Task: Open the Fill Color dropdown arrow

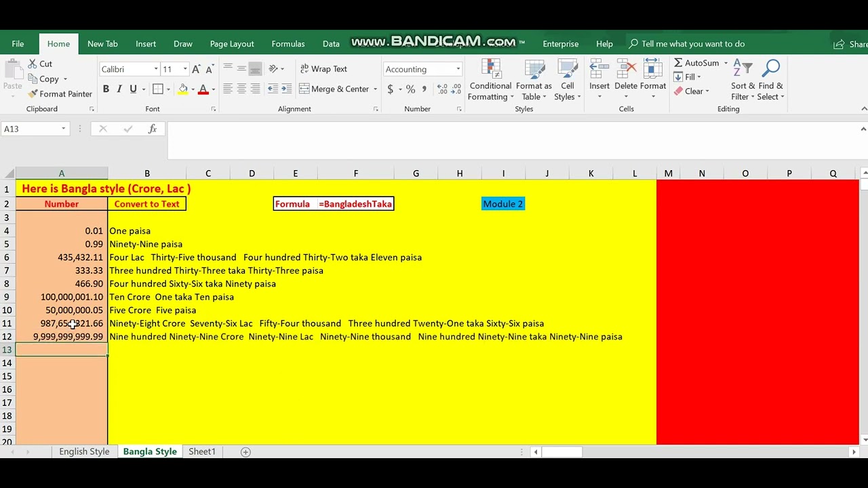Action: [193, 89]
